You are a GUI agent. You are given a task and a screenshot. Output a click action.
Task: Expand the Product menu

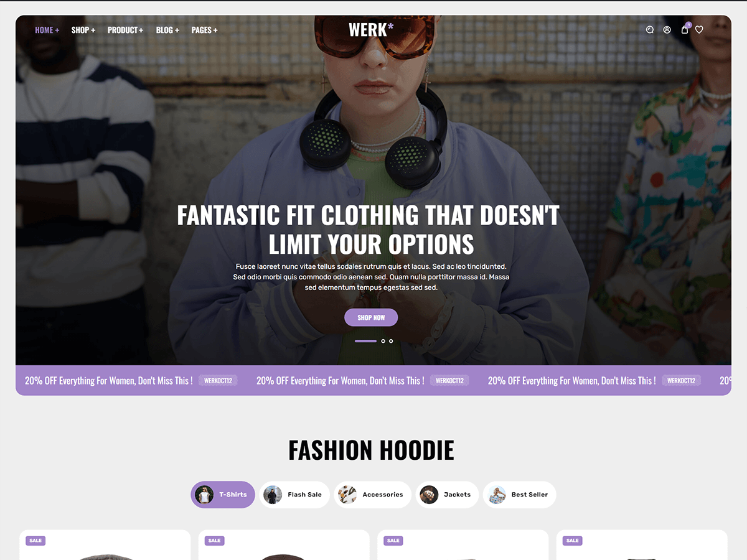point(125,30)
